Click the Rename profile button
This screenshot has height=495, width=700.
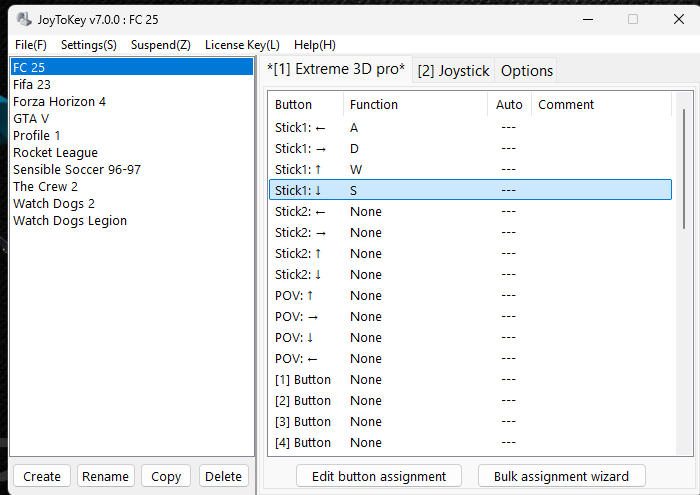[x=105, y=476]
